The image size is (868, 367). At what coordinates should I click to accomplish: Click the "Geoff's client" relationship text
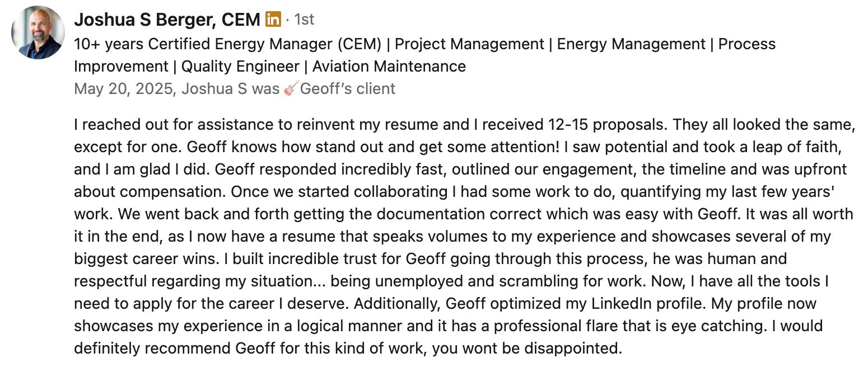coord(347,89)
